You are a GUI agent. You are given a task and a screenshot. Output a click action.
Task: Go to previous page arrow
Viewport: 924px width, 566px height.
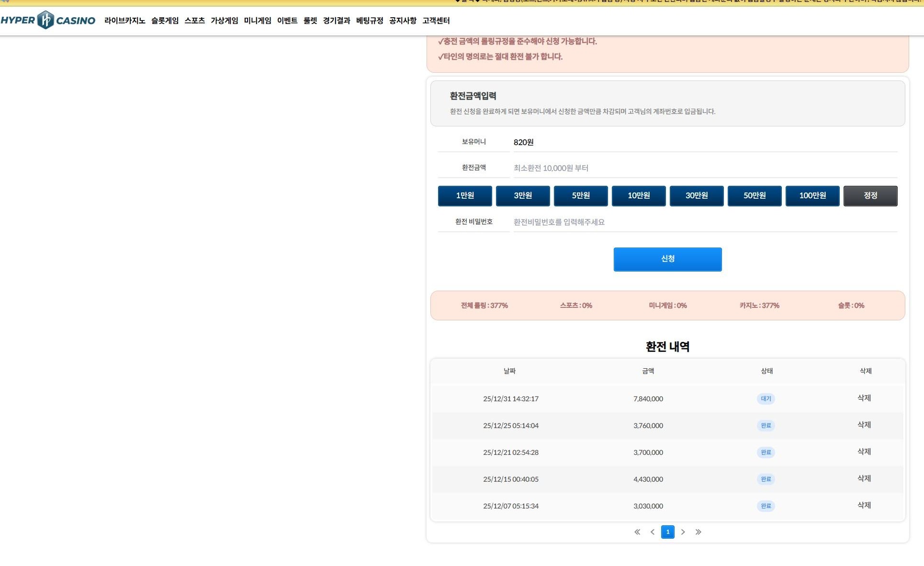coord(653,532)
